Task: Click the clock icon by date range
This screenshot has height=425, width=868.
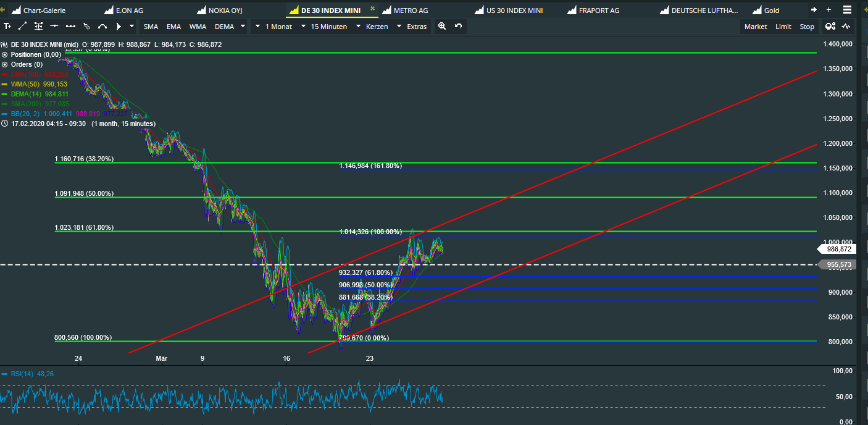Action: 5,124
